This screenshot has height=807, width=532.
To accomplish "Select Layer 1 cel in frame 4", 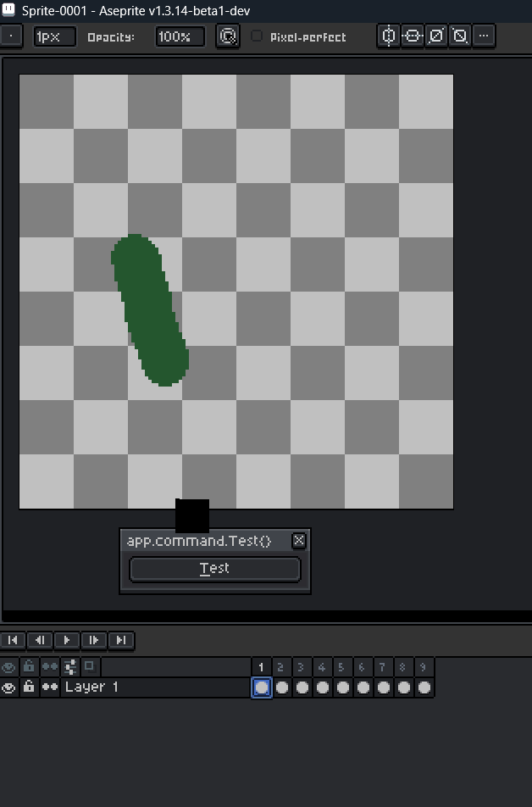I will pyautogui.click(x=322, y=687).
